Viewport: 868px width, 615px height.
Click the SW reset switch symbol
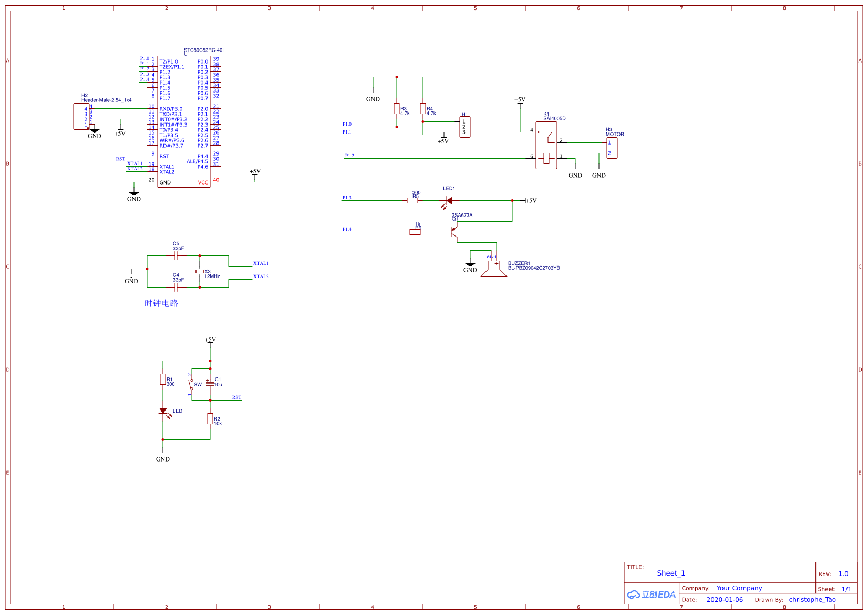pos(192,384)
